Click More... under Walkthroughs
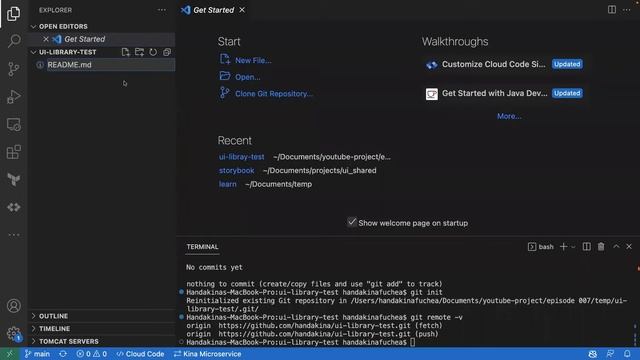Image resolution: width=640 pixels, height=360 pixels. pyautogui.click(x=509, y=116)
